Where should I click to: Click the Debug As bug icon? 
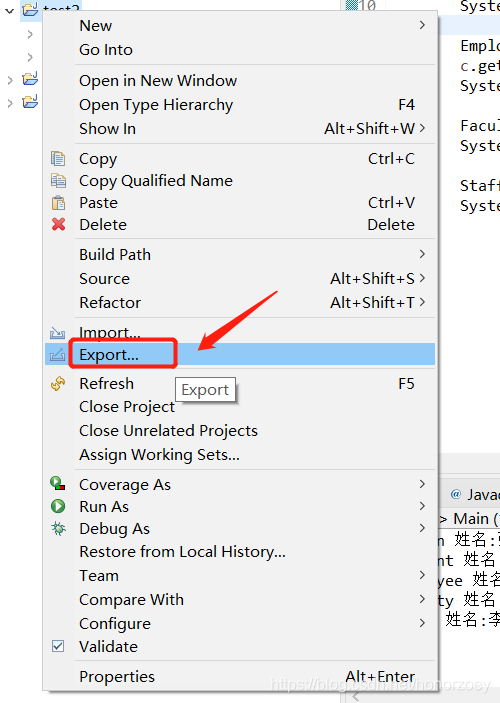[58, 528]
